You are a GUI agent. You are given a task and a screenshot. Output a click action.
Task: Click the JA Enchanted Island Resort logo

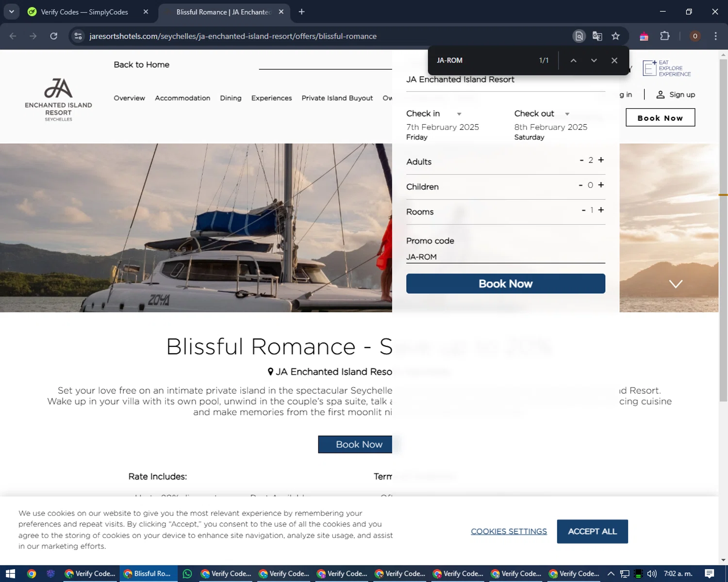click(58, 99)
